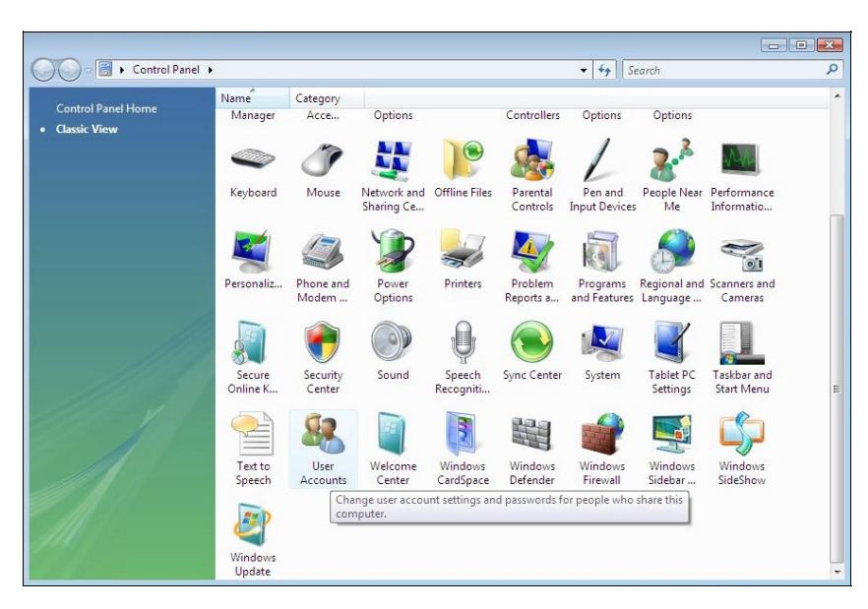Expand the arrow before Control Panel breadcrumb
The width and height of the screenshot is (868, 609).
[x=122, y=70]
